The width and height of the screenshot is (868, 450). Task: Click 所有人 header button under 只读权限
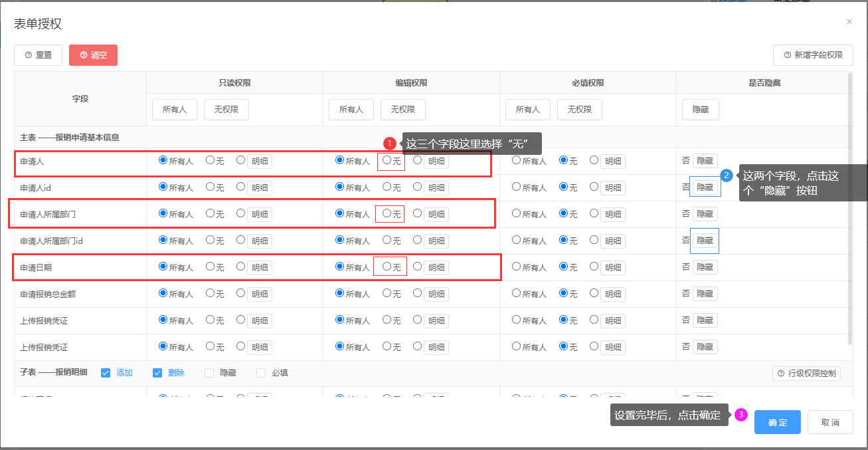(175, 110)
